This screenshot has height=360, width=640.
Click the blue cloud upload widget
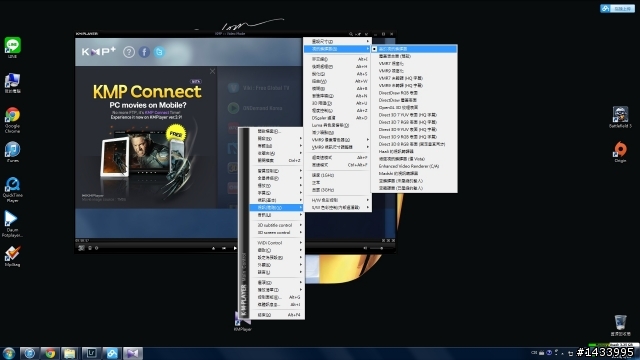click(617, 9)
